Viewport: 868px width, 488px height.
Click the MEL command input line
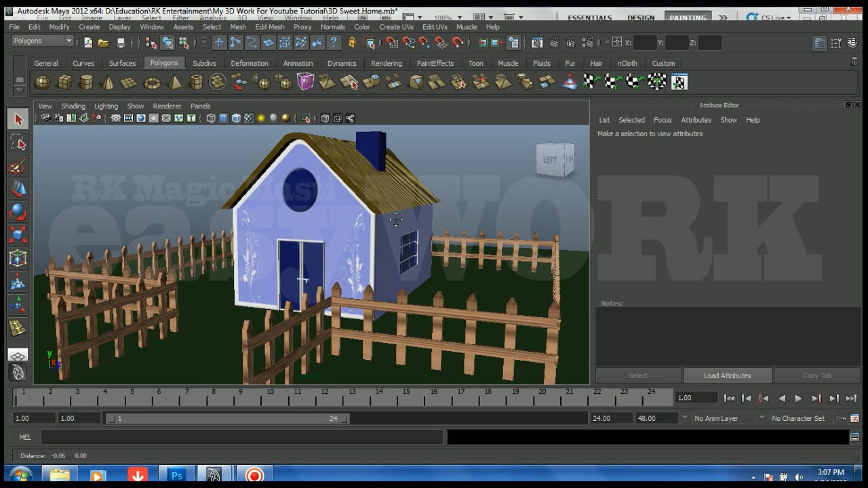pos(242,437)
